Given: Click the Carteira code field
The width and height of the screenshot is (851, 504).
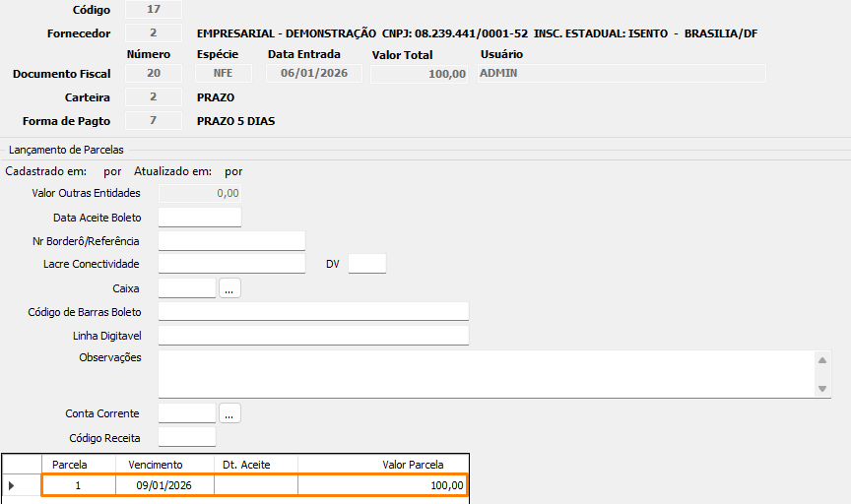Looking at the screenshot, I should click(154, 97).
